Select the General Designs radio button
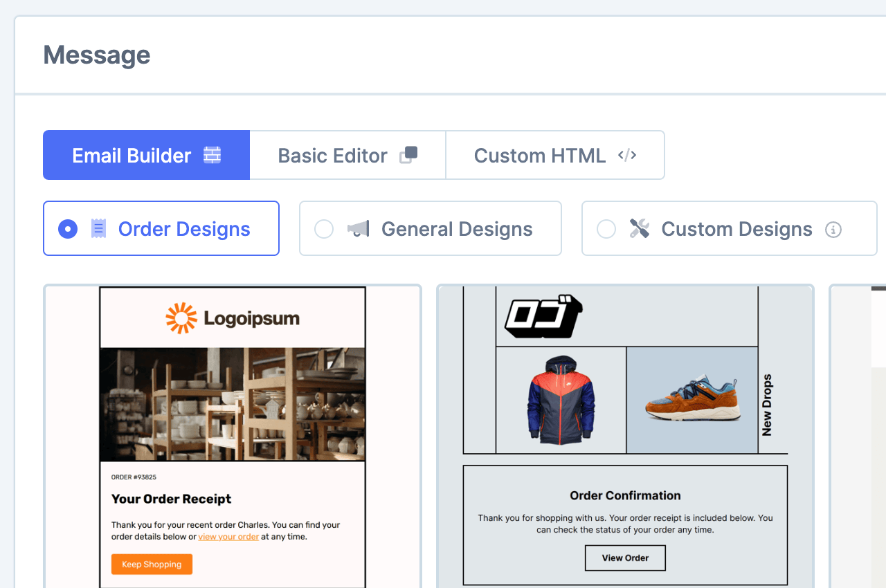Image resolution: width=886 pixels, height=588 pixels. tap(324, 229)
